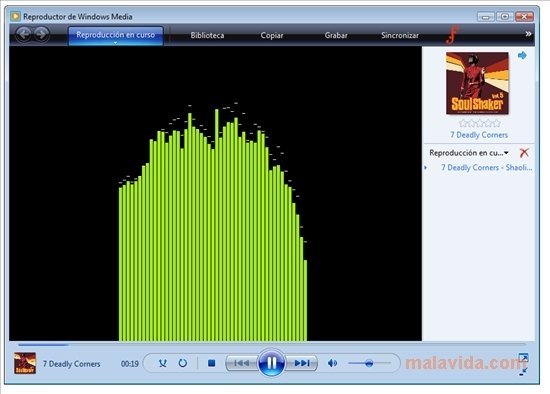550x394 pixels.
Task: Switch to compact mode icon
Action: [x=523, y=372]
